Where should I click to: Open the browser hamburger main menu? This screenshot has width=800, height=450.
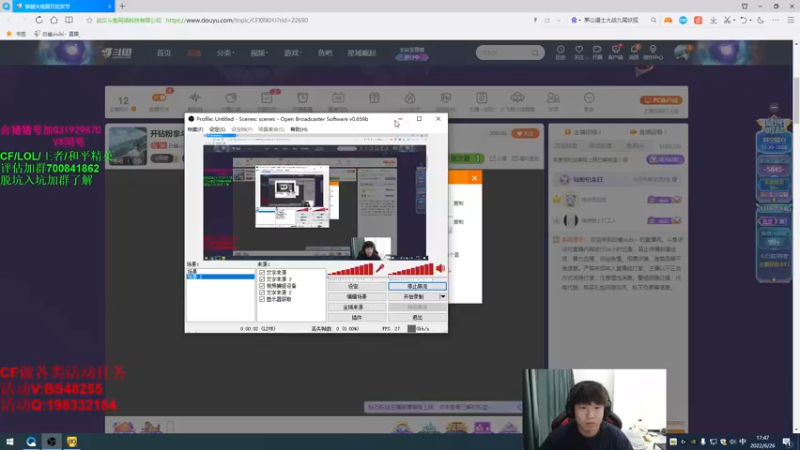click(790, 20)
